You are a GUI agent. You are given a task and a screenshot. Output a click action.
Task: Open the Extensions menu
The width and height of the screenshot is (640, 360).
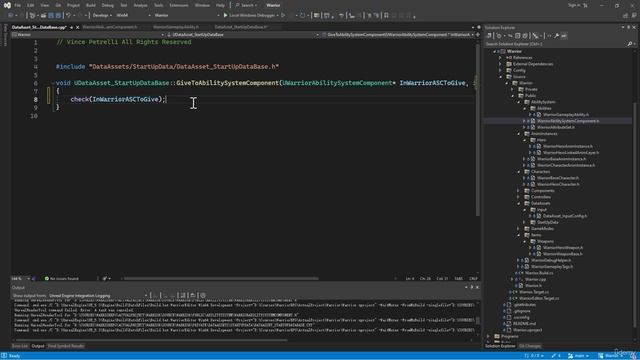point(179,5)
